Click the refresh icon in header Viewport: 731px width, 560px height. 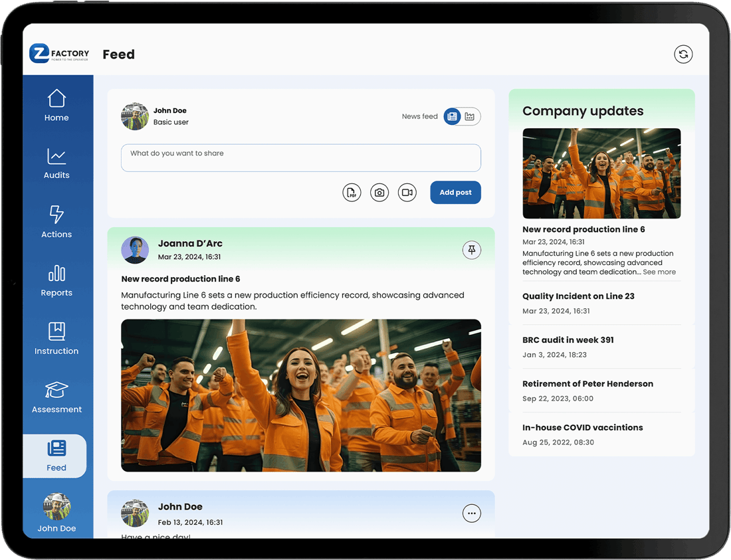(x=683, y=54)
